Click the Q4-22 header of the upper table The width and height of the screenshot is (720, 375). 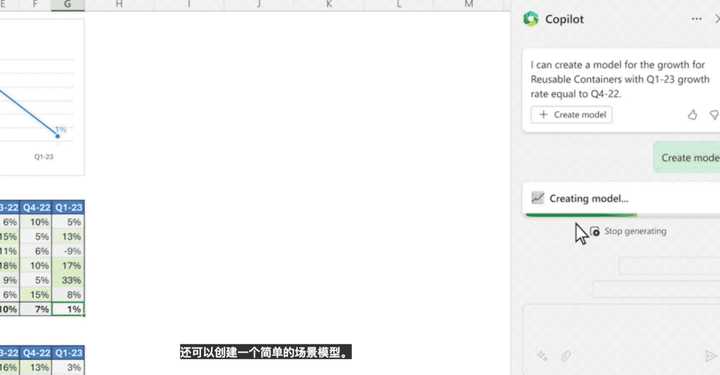pyautogui.click(x=36, y=207)
